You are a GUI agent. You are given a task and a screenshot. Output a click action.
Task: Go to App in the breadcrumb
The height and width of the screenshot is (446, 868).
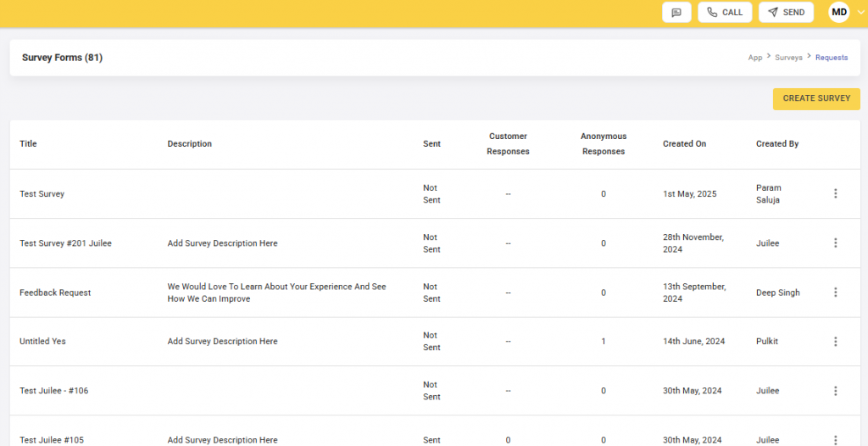754,58
